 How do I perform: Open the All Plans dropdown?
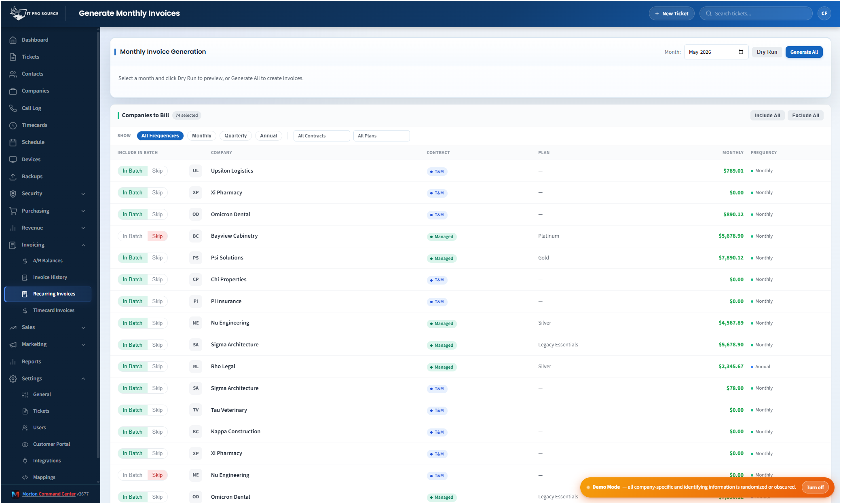pos(382,136)
